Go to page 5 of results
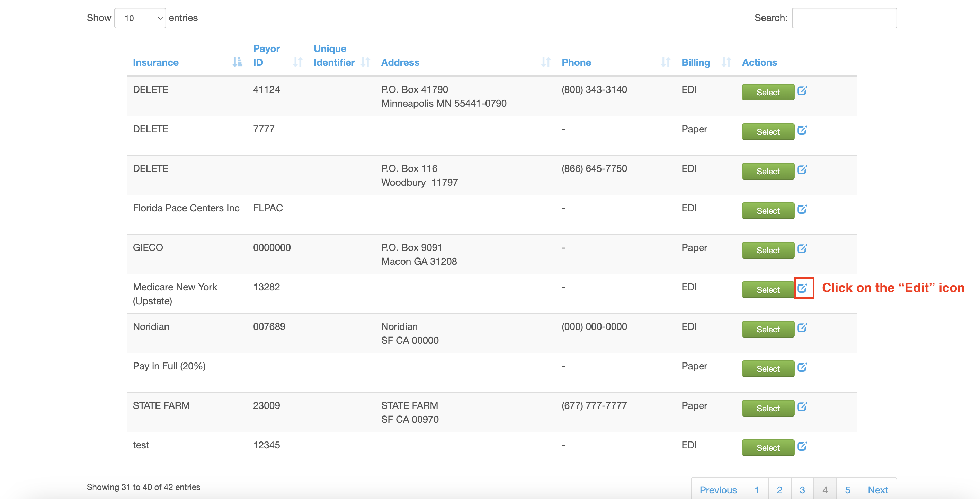Screen dimensions: 980x499 848,490
